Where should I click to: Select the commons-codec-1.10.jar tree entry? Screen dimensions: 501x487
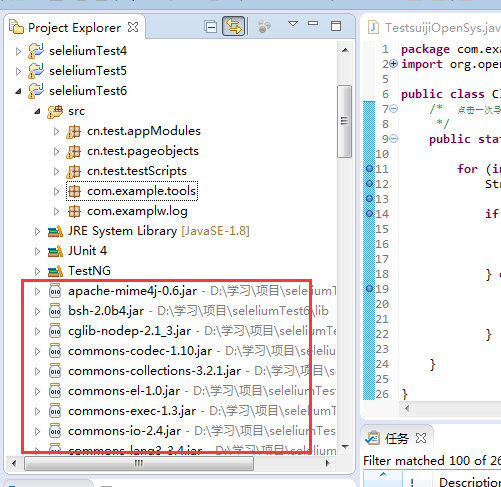coord(202,351)
